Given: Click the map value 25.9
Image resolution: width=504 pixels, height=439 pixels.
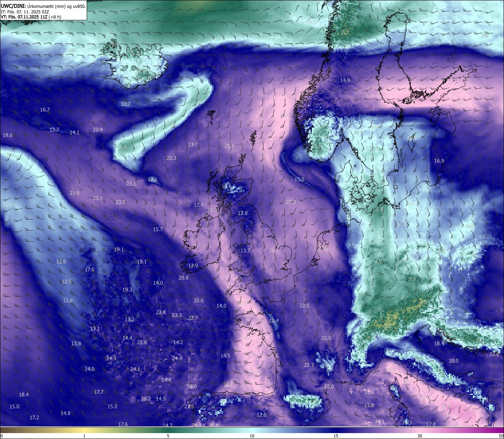Looking at the screenshot, I should tap(212, 210).
